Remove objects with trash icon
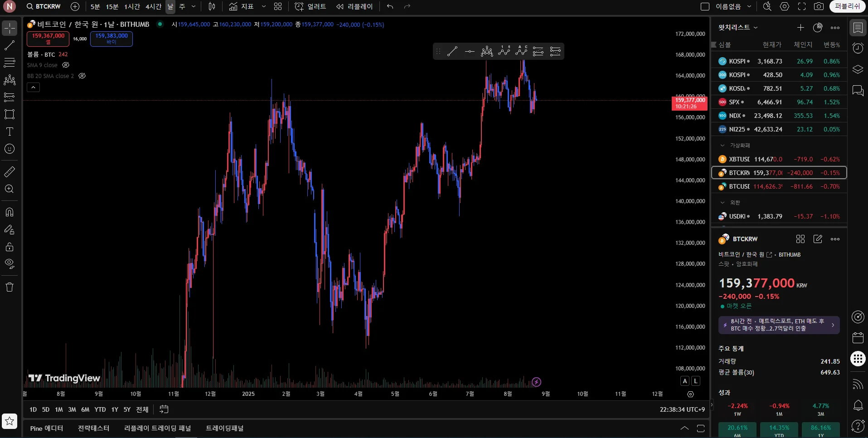The height and width of the screenshot is (438, 868). click(10, 287)
